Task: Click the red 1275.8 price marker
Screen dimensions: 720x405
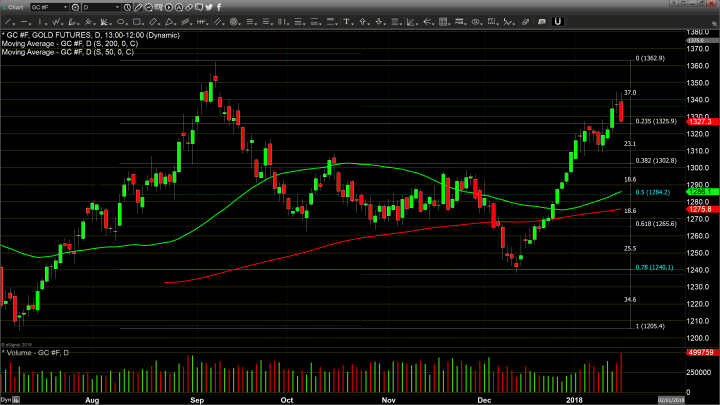Action: coord(702,209)
